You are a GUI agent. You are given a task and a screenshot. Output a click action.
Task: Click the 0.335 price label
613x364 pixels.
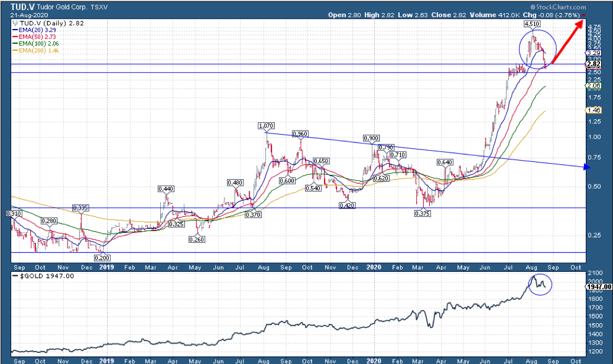(80, 208)
